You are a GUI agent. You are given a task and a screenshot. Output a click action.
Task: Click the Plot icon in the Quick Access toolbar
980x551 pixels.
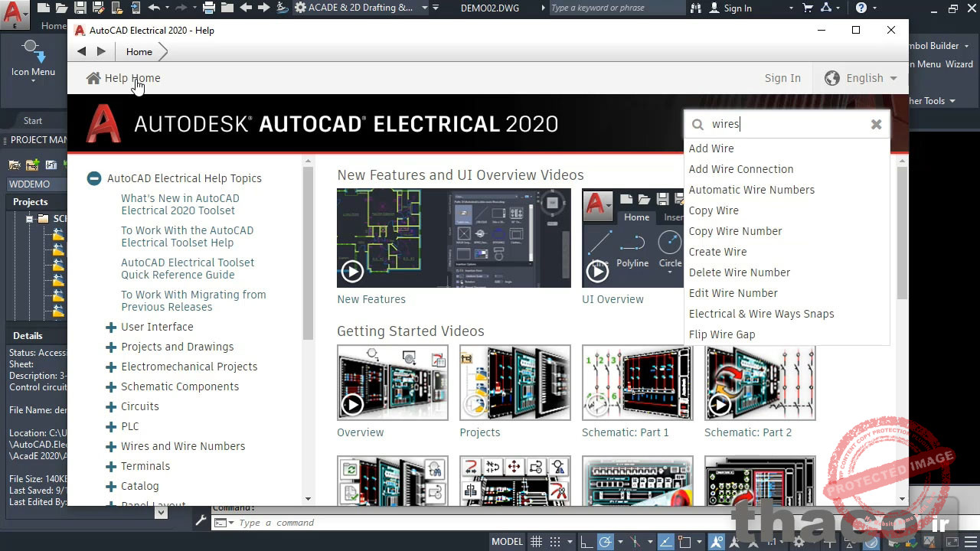click(210, 8)
